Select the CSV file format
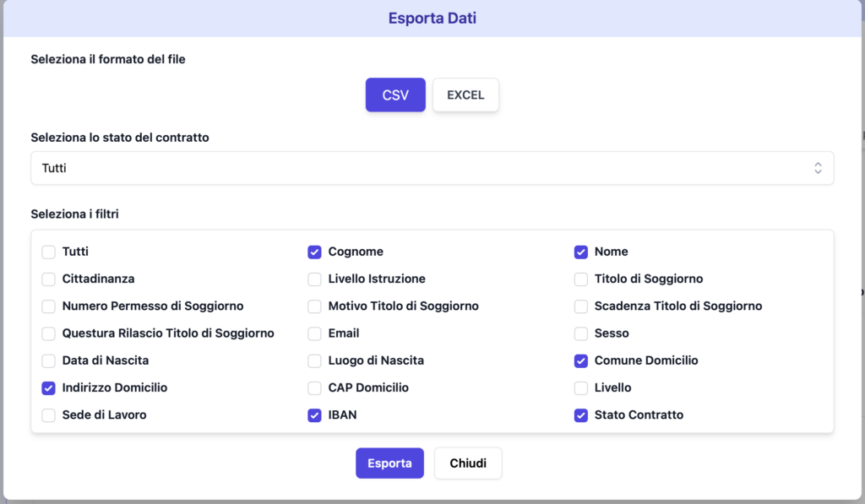Viewport: 865px width, 504px height. [395, 95]
